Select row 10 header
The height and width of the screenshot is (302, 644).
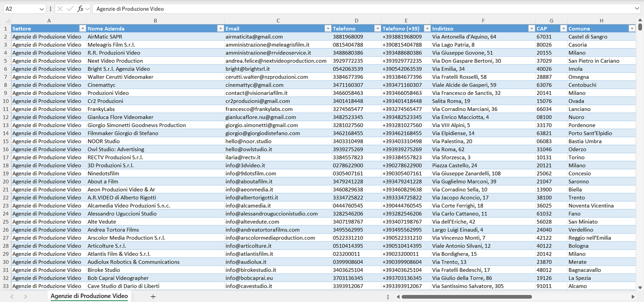click(5, 101)
